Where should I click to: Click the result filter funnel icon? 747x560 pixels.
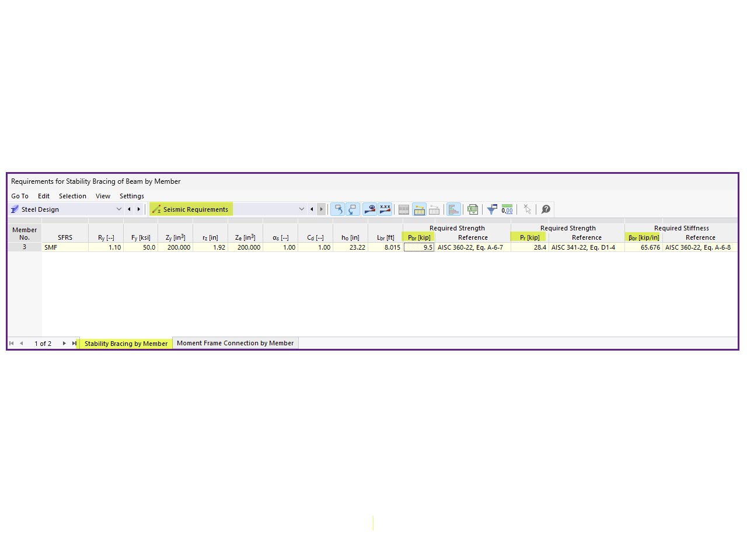(491, 209)
